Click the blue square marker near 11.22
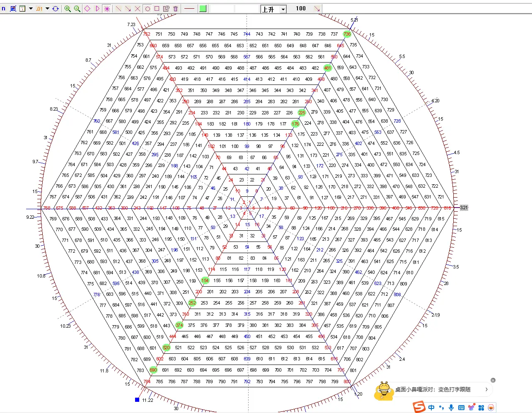The image size is (532, 413). [x=137, y=400]
